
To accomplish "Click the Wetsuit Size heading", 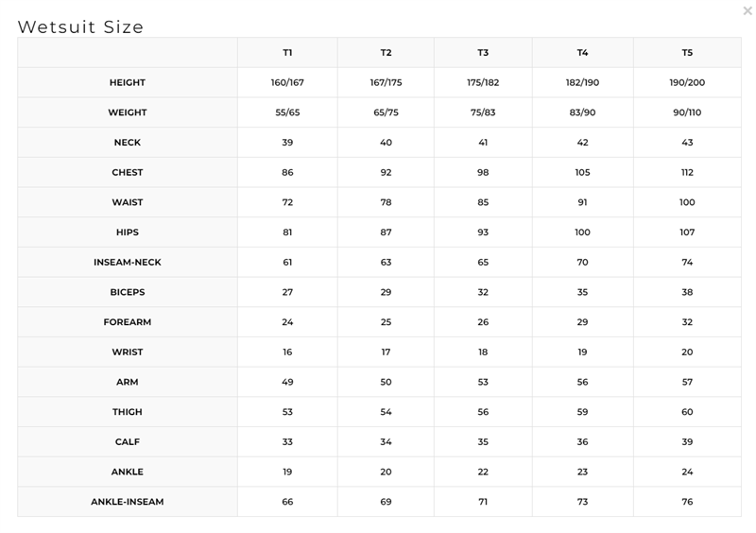I will pyautogui.click(x=80, y=27).
